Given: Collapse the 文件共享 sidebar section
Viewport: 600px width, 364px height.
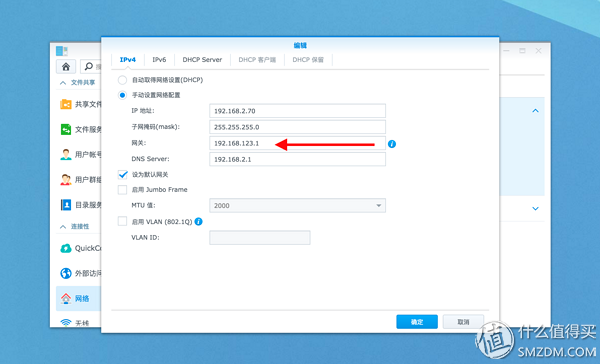Looking at the screenshot, I should click(63, 83).
